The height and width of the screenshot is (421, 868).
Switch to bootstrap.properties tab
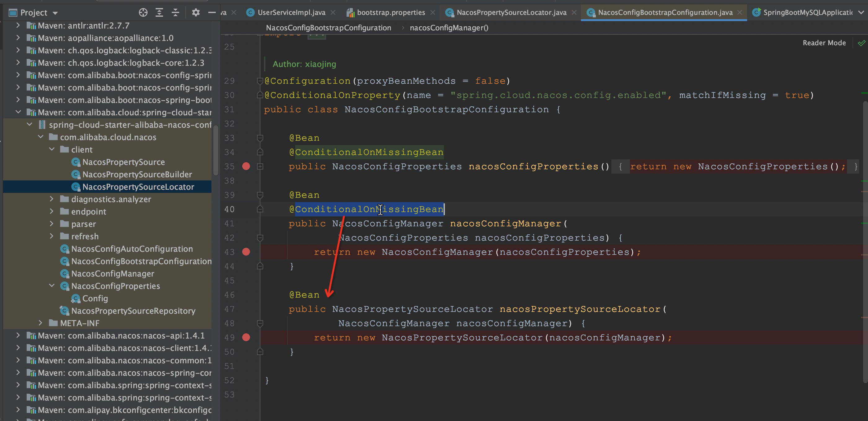pos(391,13)
